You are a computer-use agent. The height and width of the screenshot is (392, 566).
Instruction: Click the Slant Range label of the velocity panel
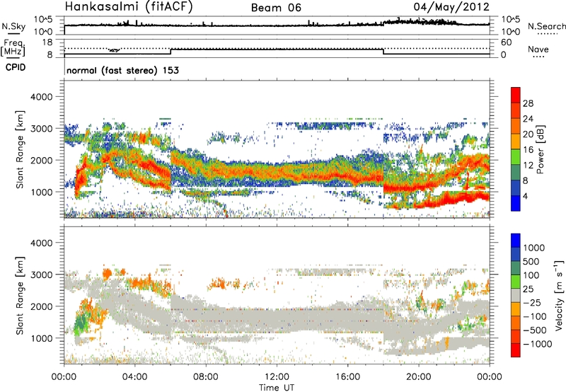point(20,296)
